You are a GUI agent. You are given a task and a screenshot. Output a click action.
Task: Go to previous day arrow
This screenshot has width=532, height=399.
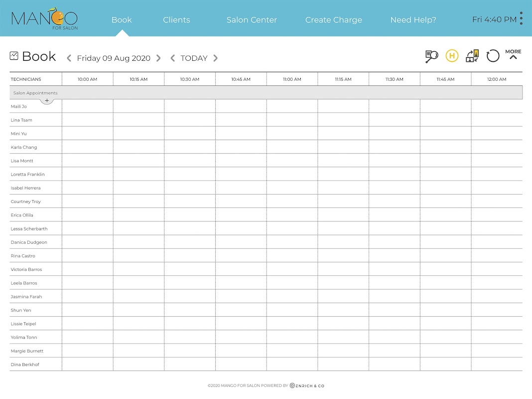pos(69,58)
